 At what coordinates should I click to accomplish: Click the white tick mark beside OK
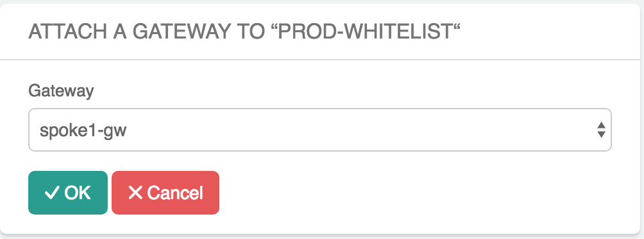tap(52, 193)
